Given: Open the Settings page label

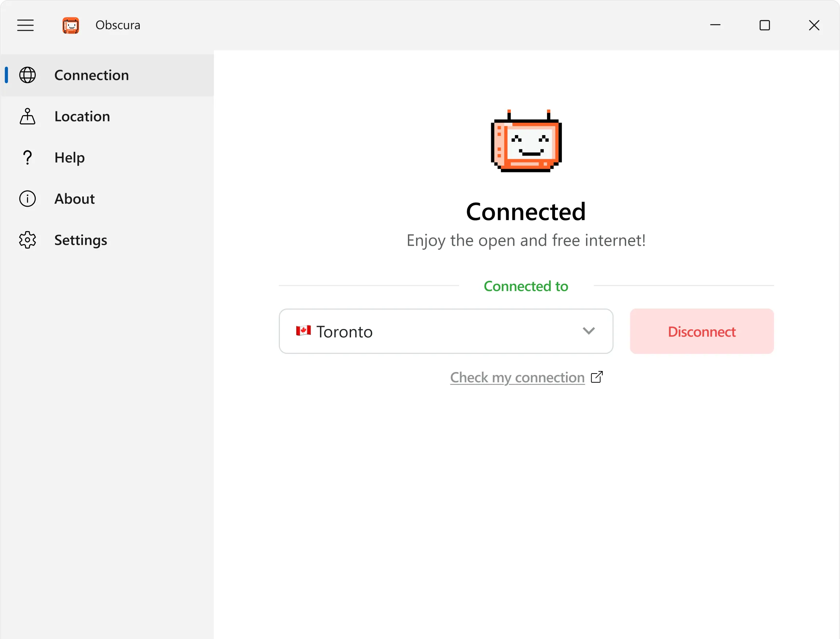Looking at the screenshot, I should pos(81,240).
